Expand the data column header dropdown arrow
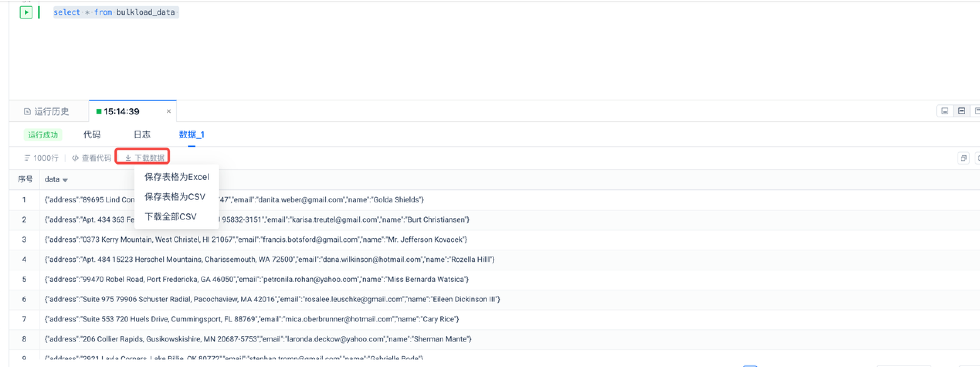980x367 pixels. [x=65, y=180]
